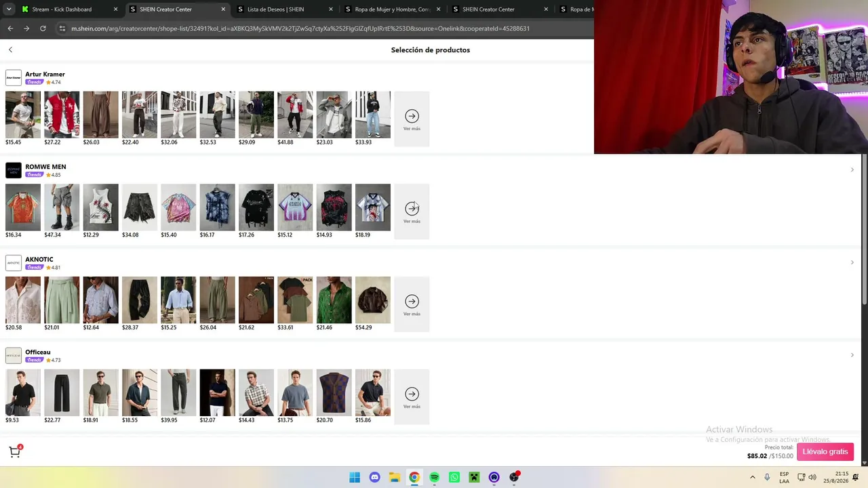Click the microphone icon in the system tray
This screenshot has height=488, width=868.
tap(767, 477)
